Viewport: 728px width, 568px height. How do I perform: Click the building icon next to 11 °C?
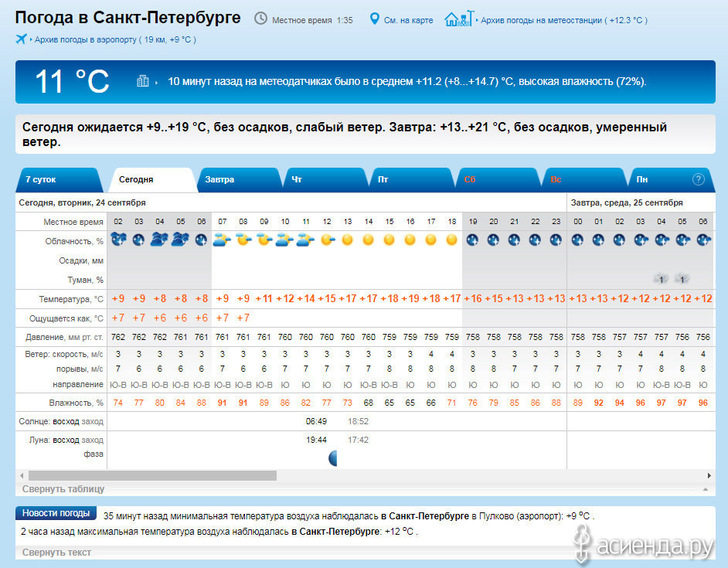pyautogui.click(x=143, y=81)
